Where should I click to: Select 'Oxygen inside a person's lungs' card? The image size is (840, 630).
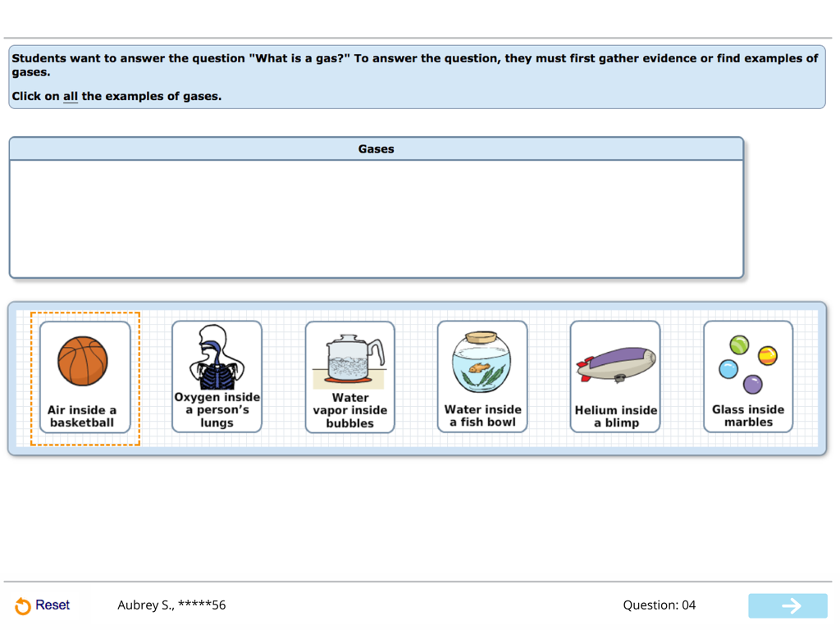(216, 377)
